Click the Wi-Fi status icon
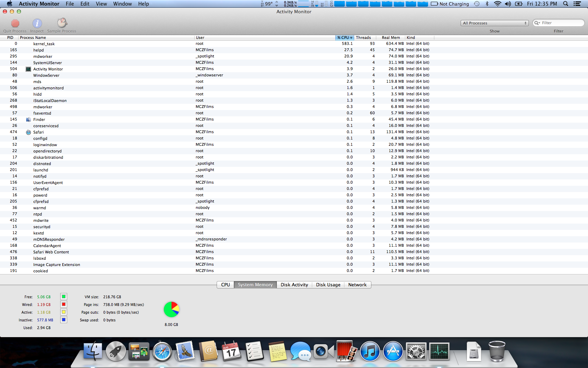The width and height of the screenshot is (588, 368). (497, 4)
